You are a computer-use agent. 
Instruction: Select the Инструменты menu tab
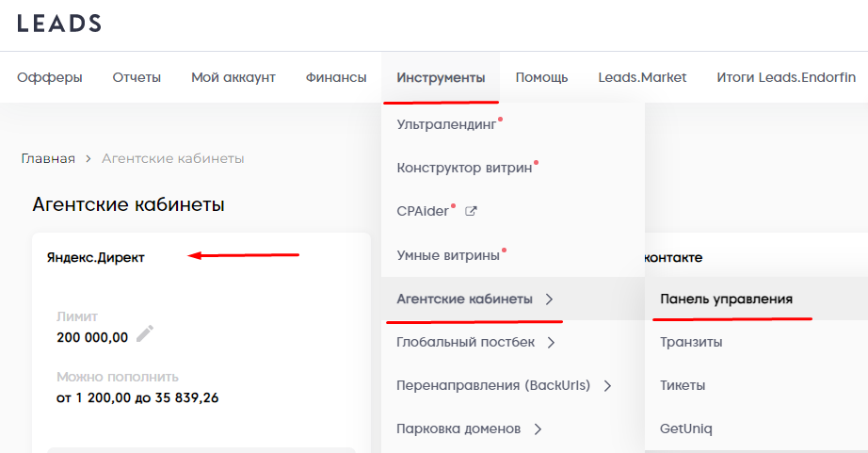(x=441, y=77)
